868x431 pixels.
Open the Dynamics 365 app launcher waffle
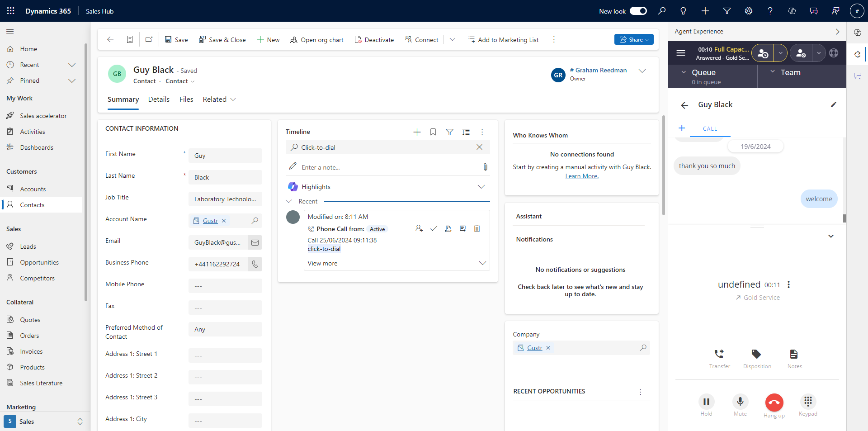[11, 11]
